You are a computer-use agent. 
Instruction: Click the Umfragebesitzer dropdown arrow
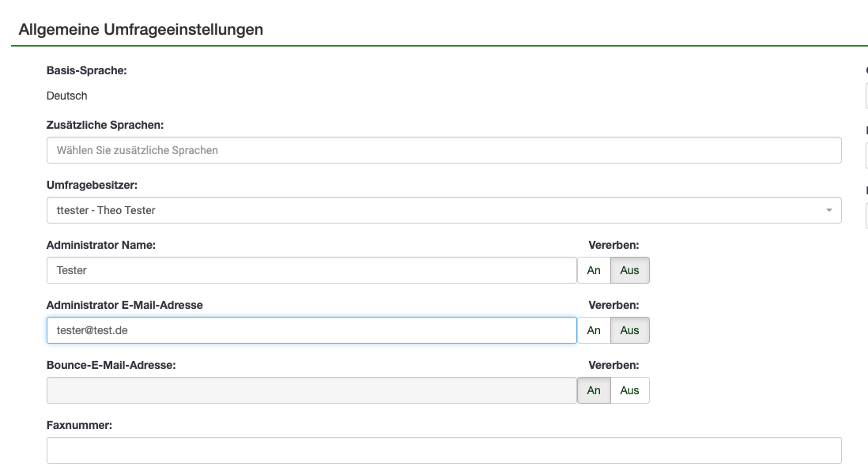[828, 210]
